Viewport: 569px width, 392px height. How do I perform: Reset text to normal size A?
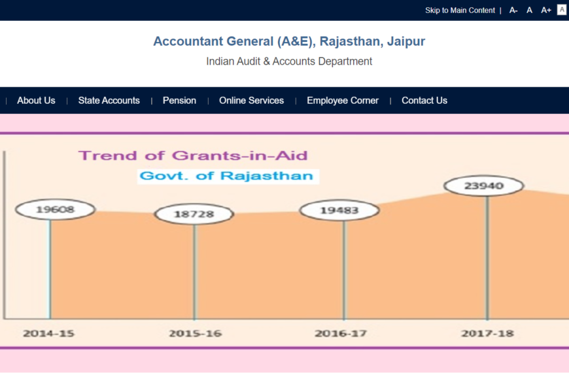point(530,10)
